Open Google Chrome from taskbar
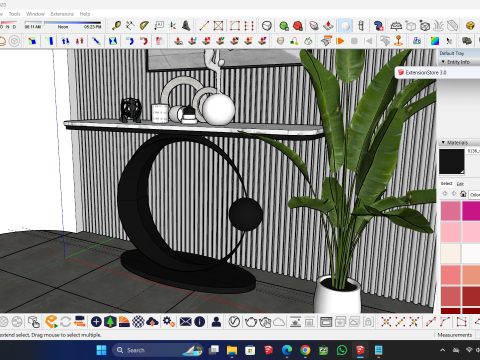The image size is (480, 360). (x=305, y=350)
